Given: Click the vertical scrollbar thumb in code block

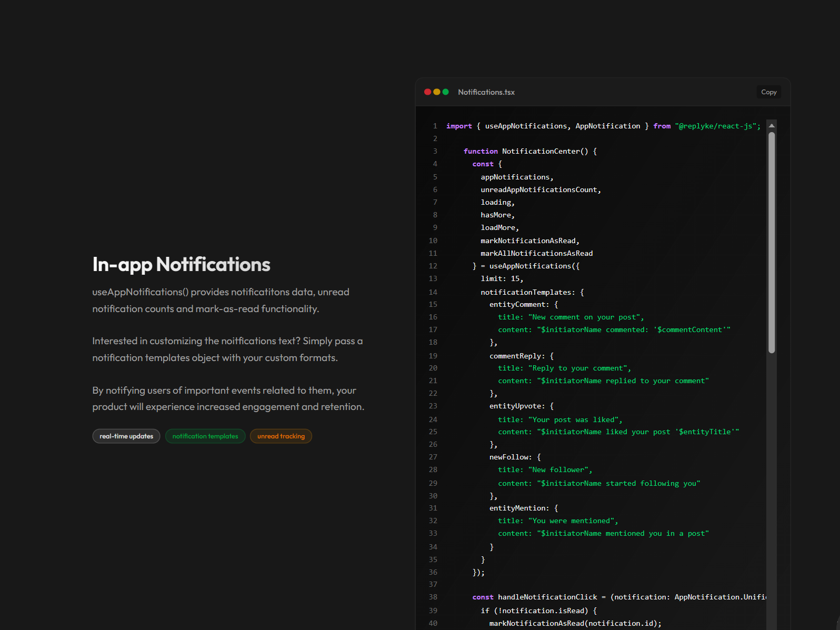Looking at the screenshot, I should pyautogui.click(x=771, y=242).
